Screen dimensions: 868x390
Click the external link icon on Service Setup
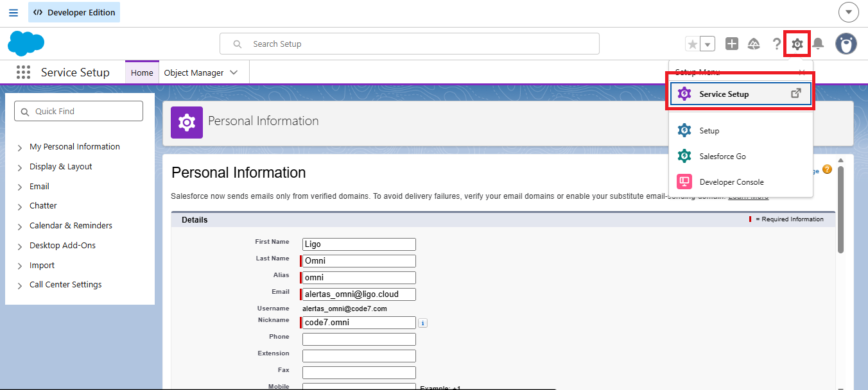pyautogui.click(x=796, y=93)
